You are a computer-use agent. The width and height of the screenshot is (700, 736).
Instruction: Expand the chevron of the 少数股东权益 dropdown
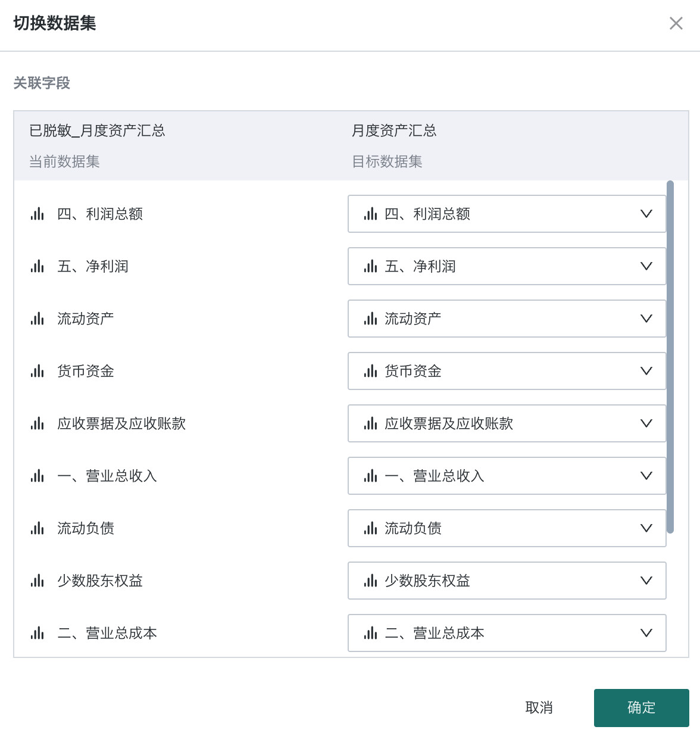click(x=646, y=581)
